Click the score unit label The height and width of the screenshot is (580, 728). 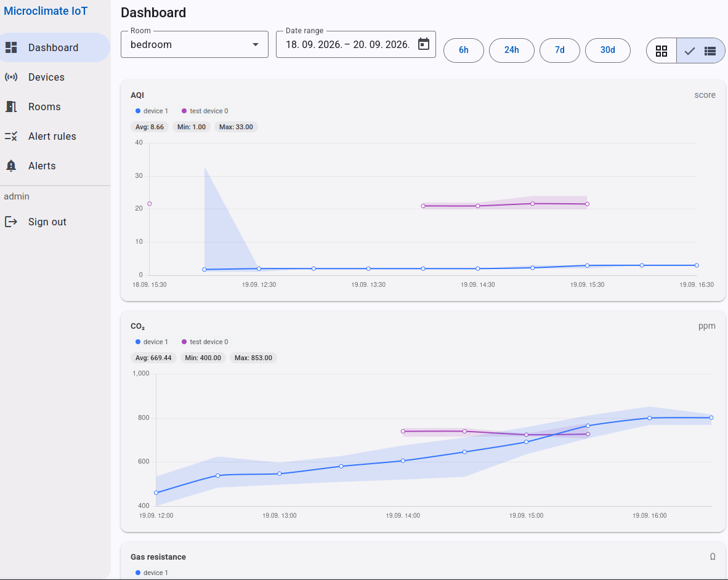pos(705,95)
